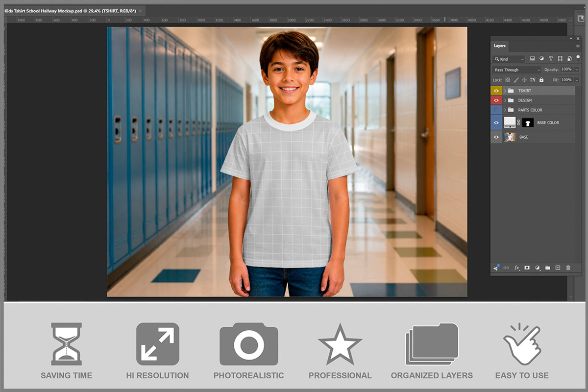Hide the DESIGN group layer
This screenshot has width=588, height=392.
496,100
